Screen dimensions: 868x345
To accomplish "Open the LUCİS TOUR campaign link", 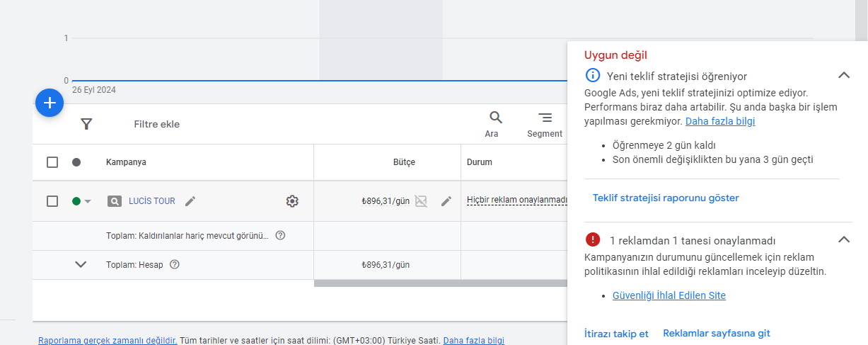I will pyautogui.click(x=152, y=201).
